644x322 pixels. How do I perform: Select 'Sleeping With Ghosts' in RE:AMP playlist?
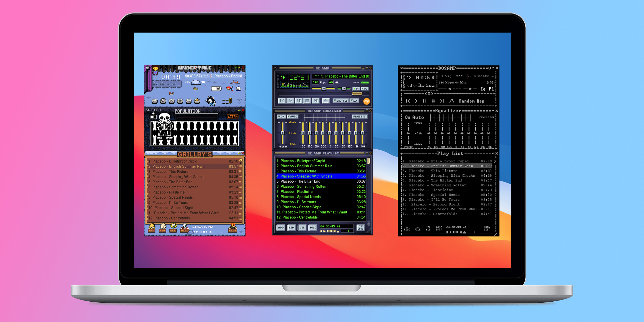(x=321, y=176)
